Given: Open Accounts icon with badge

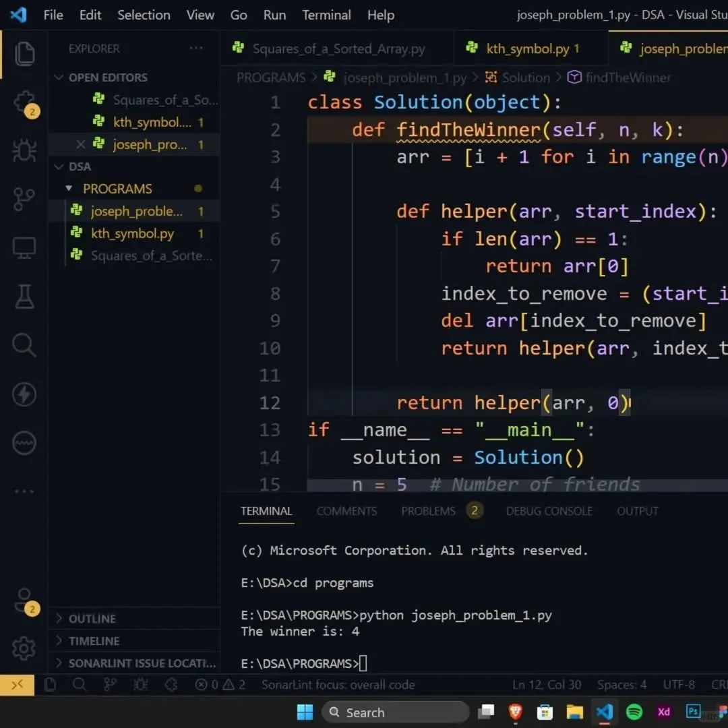Looking at the screenshot, I should [26, 602].
